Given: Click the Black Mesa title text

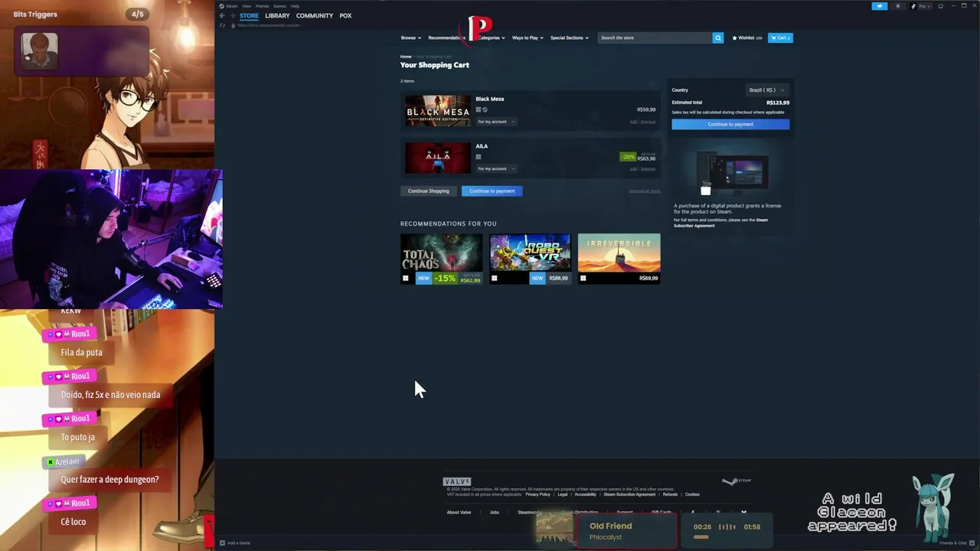Looking at the screenshot, I should pos(490,99).
